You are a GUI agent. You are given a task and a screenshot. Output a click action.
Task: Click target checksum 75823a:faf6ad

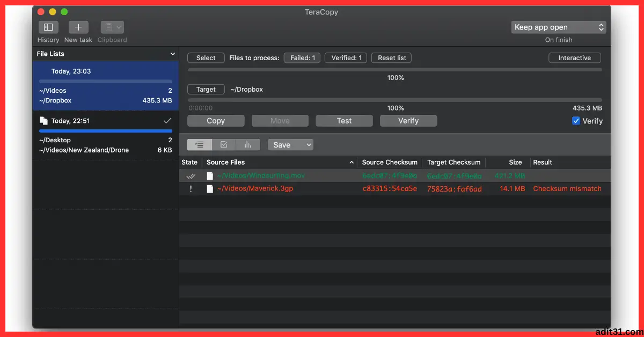point(455,189)
